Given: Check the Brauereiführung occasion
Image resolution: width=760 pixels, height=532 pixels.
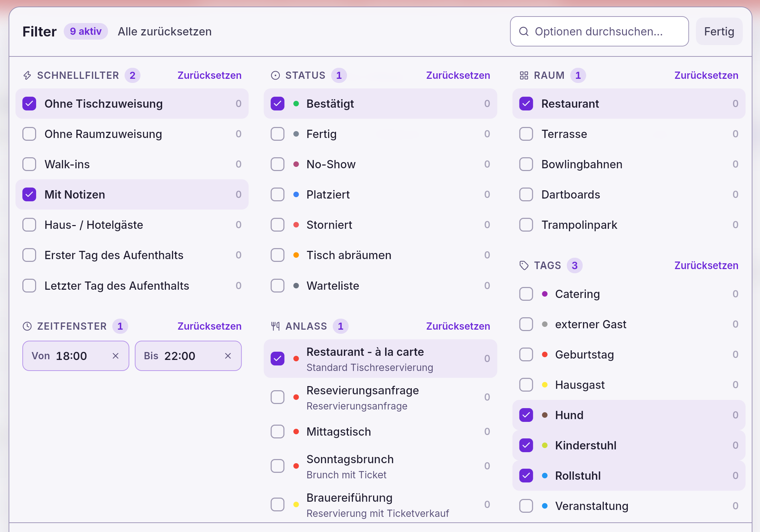Looking at the screenshot, I should pos(277,504).
